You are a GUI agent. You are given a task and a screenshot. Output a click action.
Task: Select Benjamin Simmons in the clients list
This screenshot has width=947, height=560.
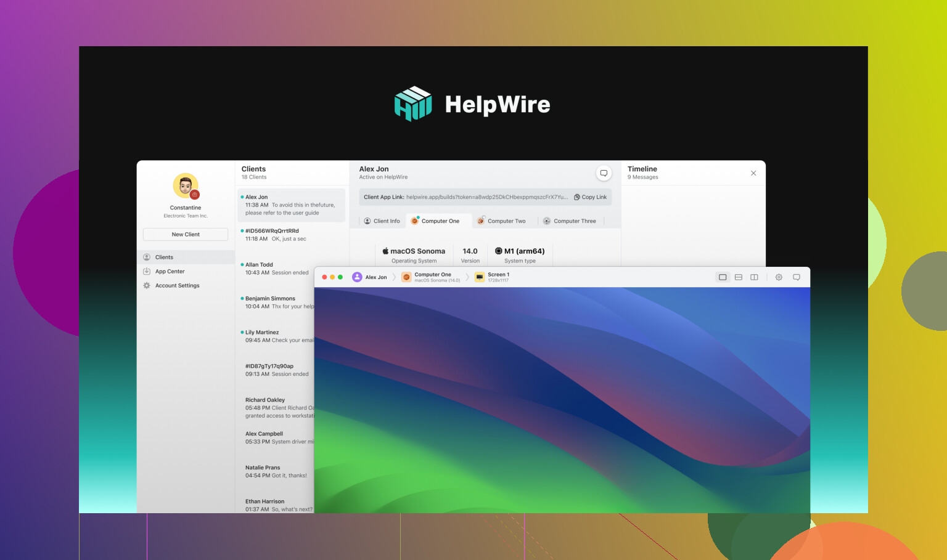pyautogui.click(x=277, y=302)
